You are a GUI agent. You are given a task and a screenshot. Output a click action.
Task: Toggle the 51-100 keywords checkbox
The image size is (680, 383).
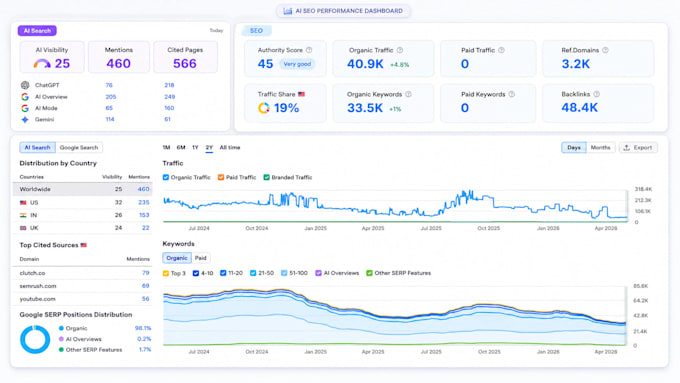(284, 273)
